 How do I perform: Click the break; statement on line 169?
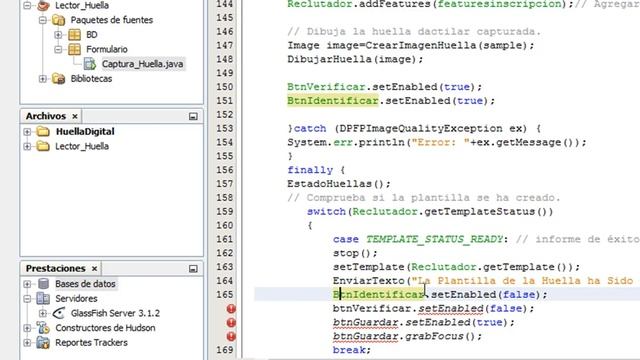click(352, 350)
